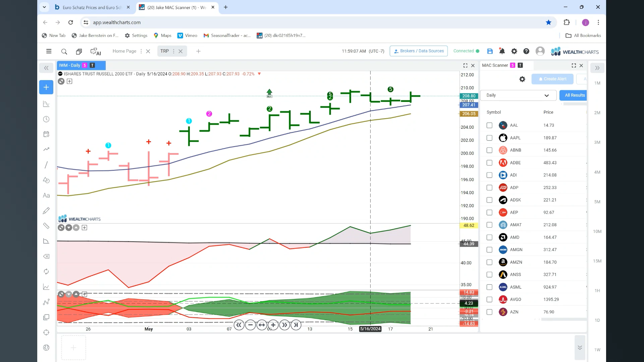
Task: Open the WealthCharts hamburger menu
Action: tap(49, 51)
